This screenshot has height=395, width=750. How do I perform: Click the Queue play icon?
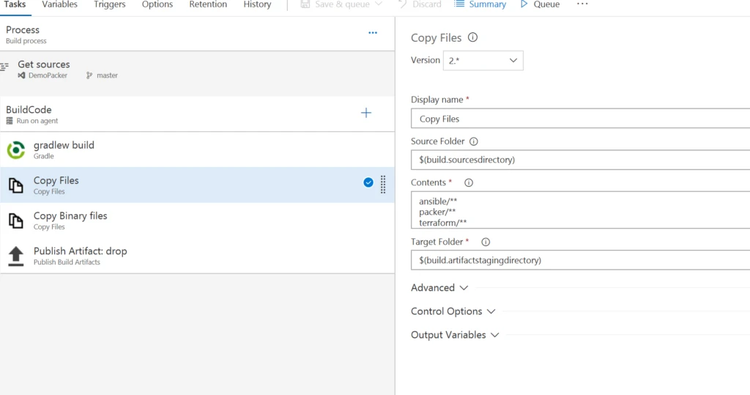pos(524,4)
